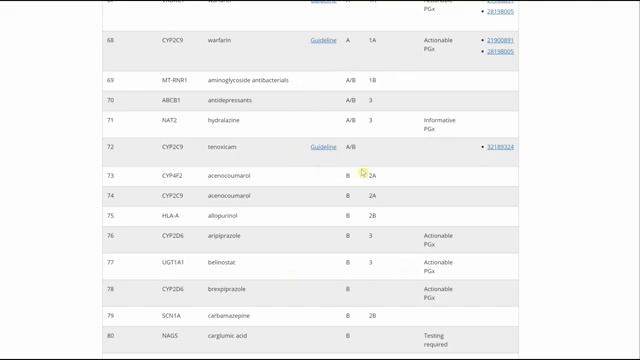The width and height of the screenshot is (640, 360).
Task: Click the 'tenoxicam' drug cell
Action: (222, 147)
